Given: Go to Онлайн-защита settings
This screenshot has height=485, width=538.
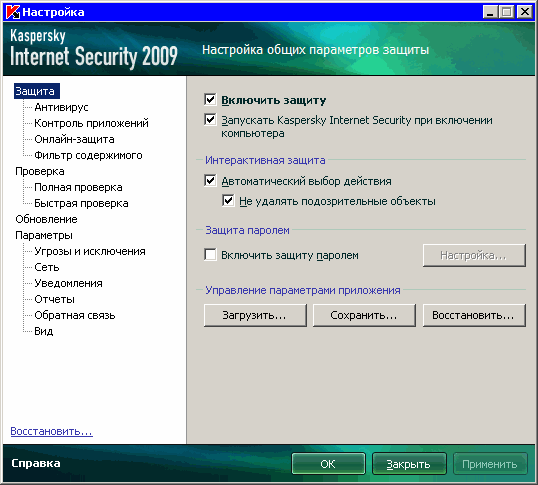Looking at the screenshot, I should pos(74,139).
